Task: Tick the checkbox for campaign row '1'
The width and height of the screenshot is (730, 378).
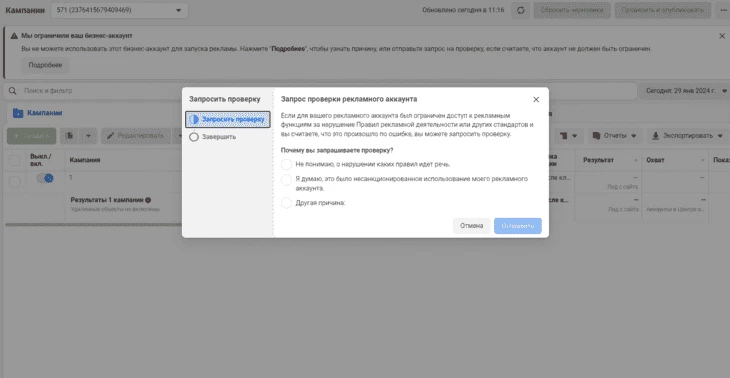Action: [x=15, y=182]
